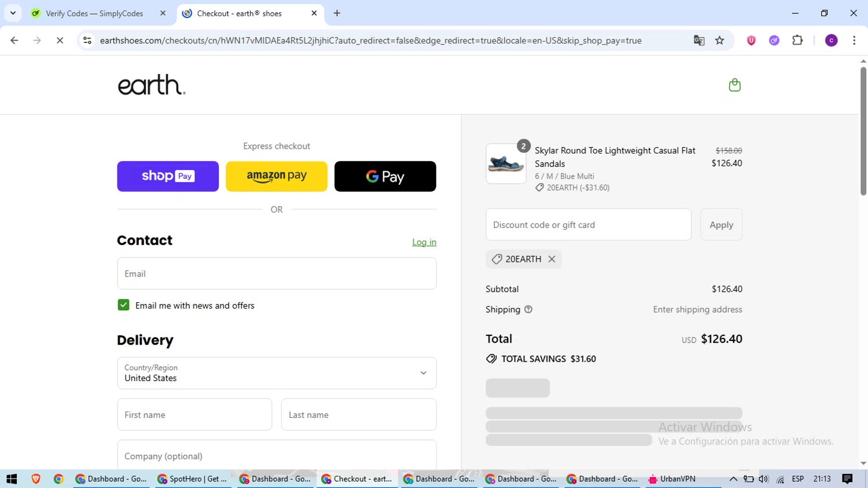Click the Skylar sandal product thumbnail
The width and height of the screenshot is (868, 488).
pos(506,164)
